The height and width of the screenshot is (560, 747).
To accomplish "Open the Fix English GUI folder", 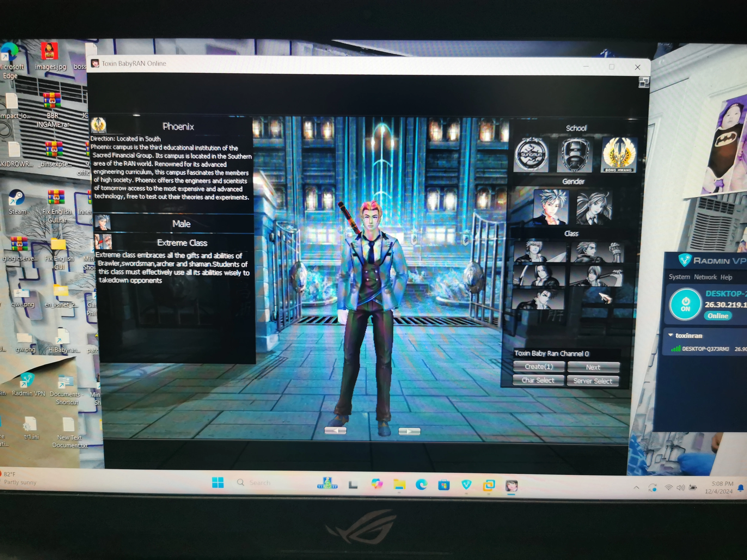I will [59, 254].
